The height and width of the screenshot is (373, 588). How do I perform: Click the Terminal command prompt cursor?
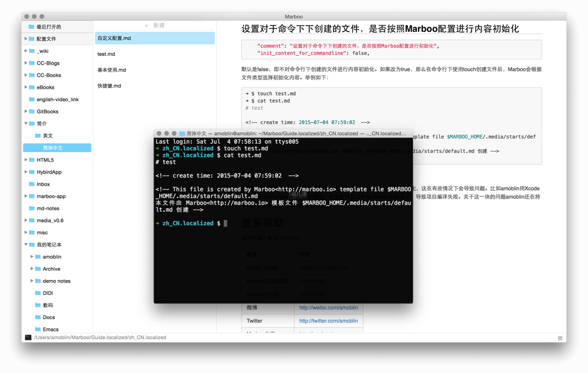(x=225, y=223)
